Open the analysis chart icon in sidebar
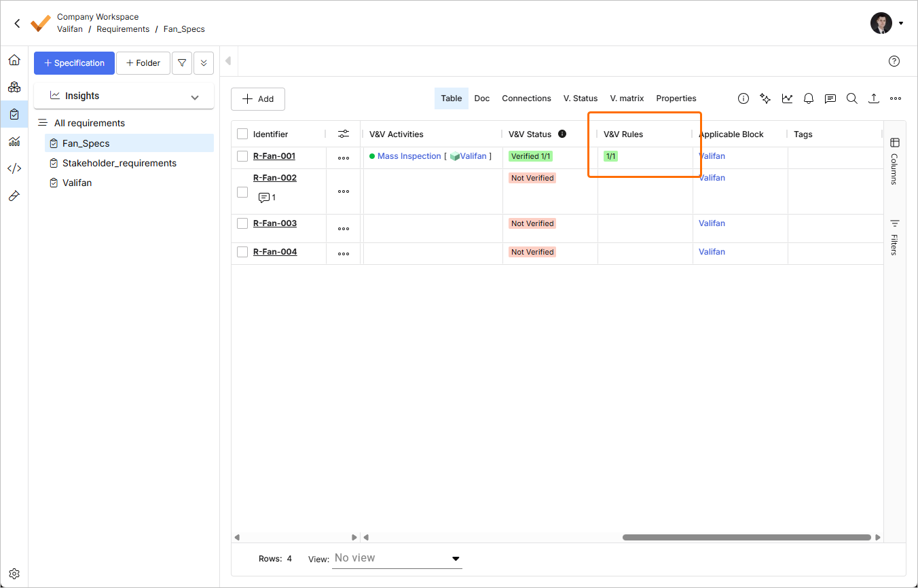The height and width of the screenshot is (588, 918). [x=14, y=141]
